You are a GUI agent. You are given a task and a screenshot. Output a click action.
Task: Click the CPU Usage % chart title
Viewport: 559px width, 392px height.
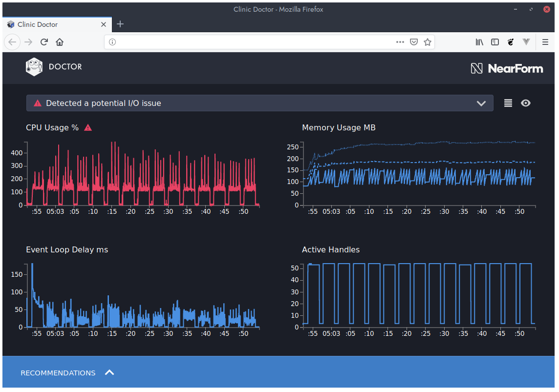(52, 128)
